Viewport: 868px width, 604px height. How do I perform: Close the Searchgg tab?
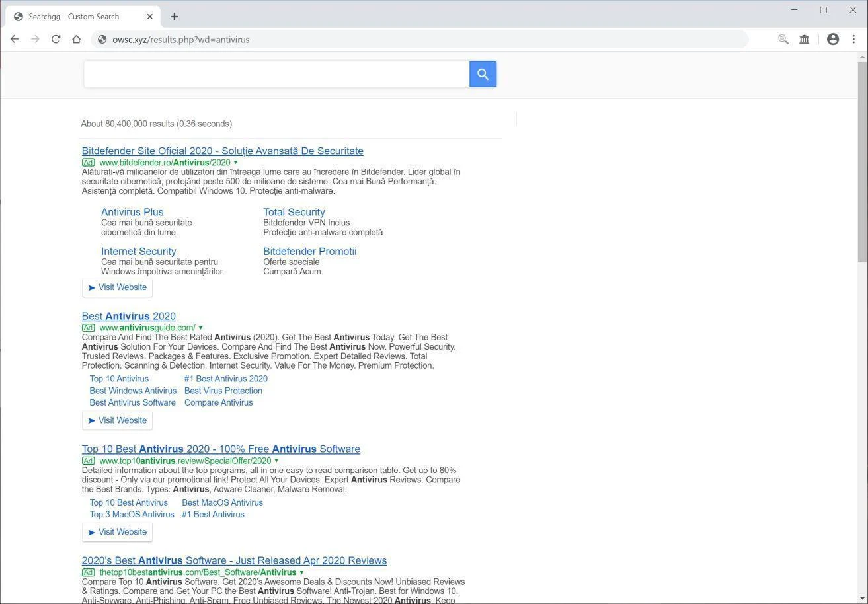tap(150, 17)
